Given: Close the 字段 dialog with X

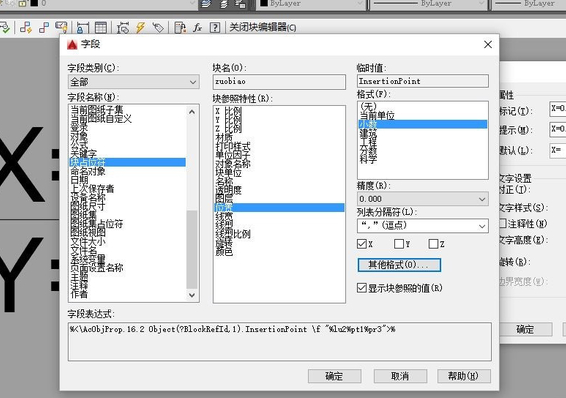Looking at the screenshot, I should coord(488,44).
